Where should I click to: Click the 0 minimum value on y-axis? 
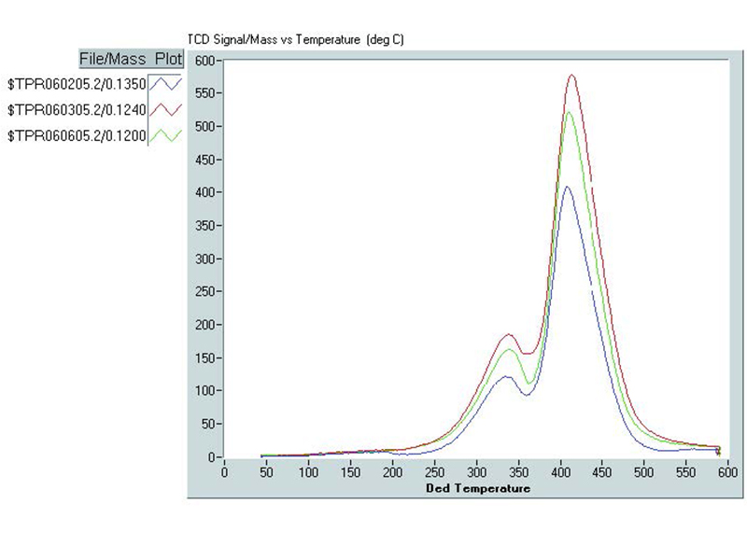[x=212, y=457]
